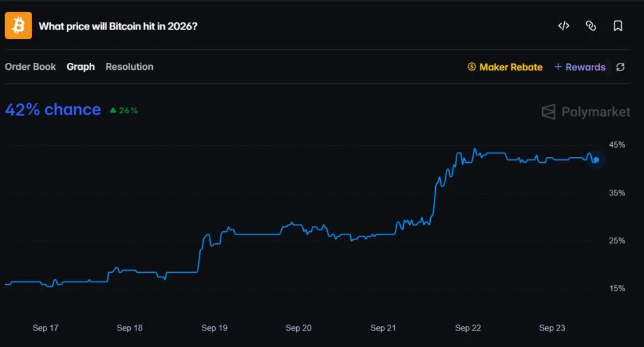644x347 pixels.
Task: Click the 45% axis label
Action: [x=617, y=145]
